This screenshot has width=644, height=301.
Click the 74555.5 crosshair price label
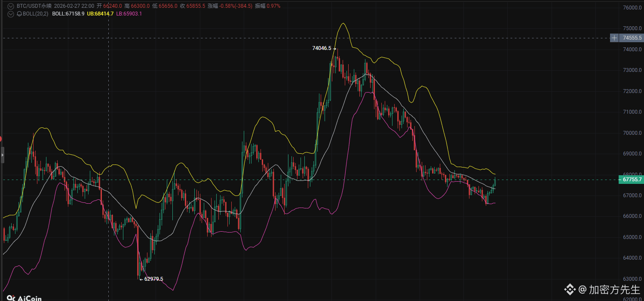click(632, 38)
